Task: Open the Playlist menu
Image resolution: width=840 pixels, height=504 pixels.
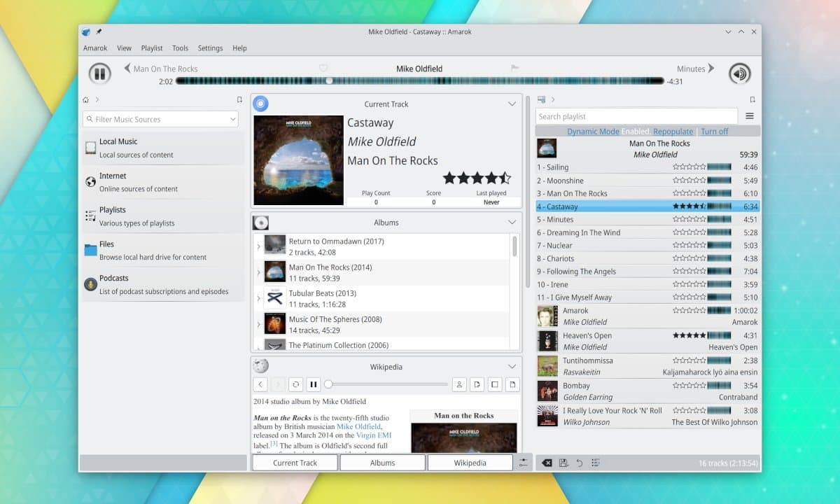Action: [x=152, y=48]
